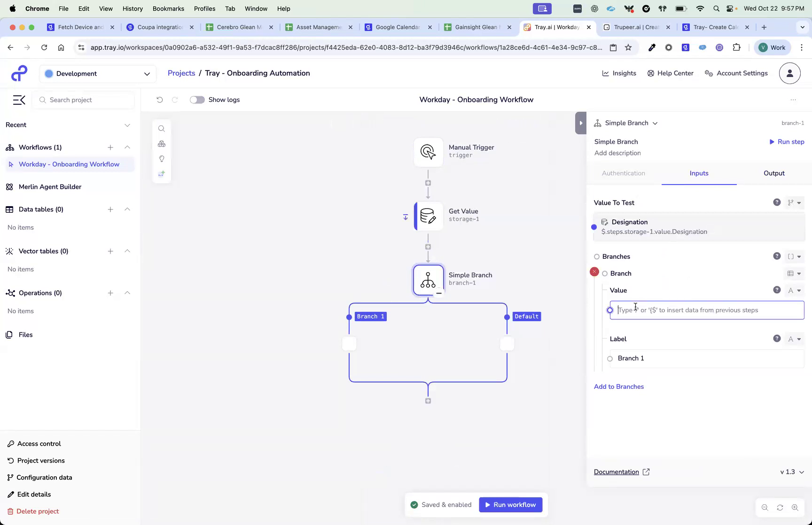
Task: Click the lightbulb tips icon on canvas toolbar
Action: 162,159
